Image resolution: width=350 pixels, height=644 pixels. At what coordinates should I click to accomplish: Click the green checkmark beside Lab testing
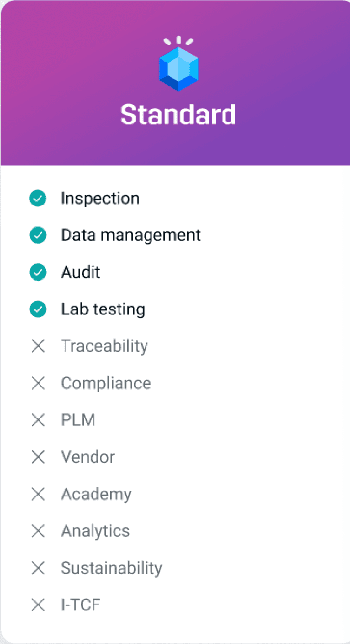pos(38,309)
